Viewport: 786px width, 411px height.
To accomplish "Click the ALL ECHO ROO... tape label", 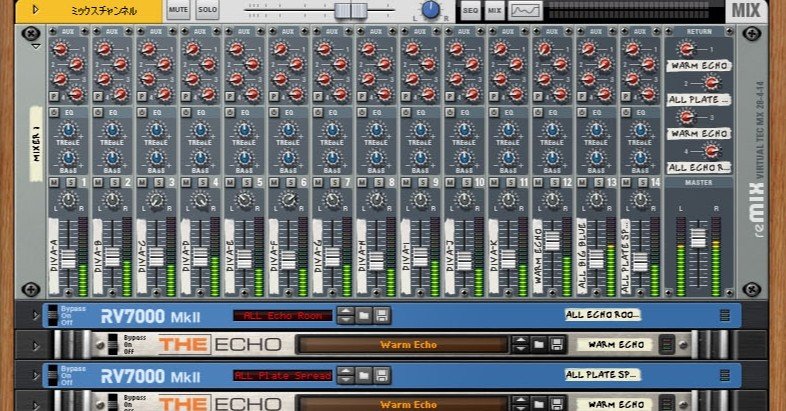I will (x=603, y=315).
